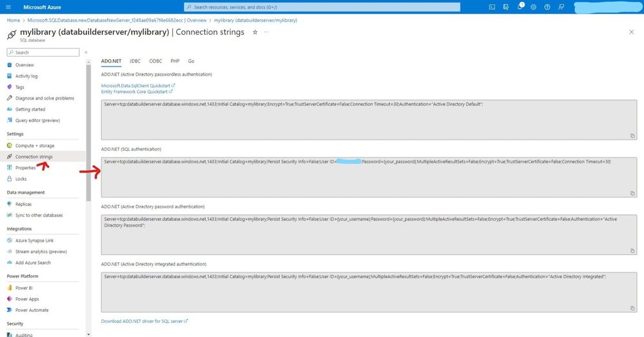644x337 pixels.
Task: Open Download ADO.NET driver for SQL server link
Action: [x=144, y=321]
